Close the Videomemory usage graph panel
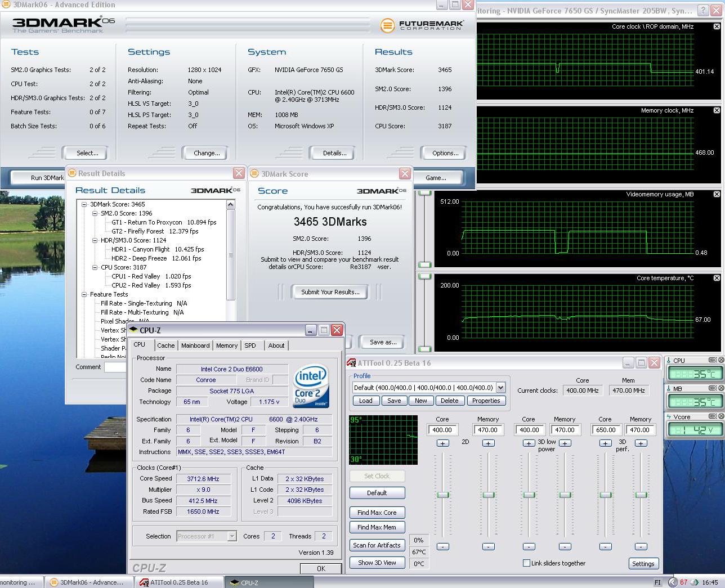Viewport: 725px width, 588px height. click(x=717, y=194)
